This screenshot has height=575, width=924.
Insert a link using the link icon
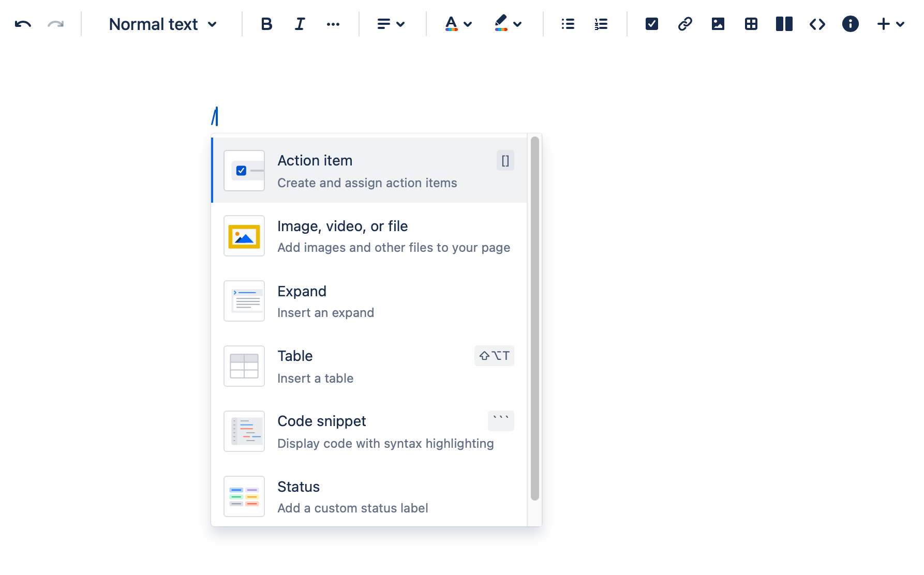point(685,24)
